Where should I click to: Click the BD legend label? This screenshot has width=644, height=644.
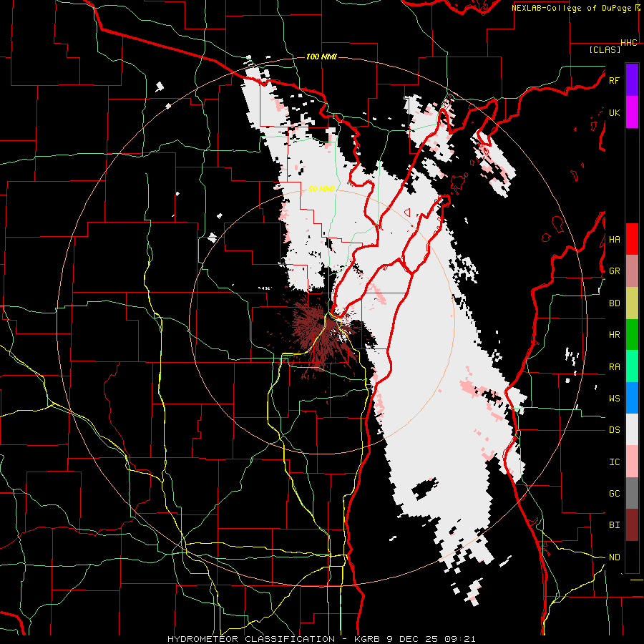pyautogui.click(x=614, y=303)
